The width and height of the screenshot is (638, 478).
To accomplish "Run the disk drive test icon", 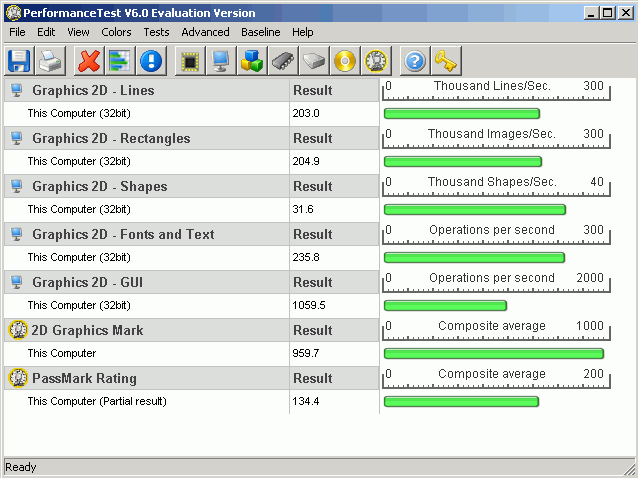I will coord(314,61).
